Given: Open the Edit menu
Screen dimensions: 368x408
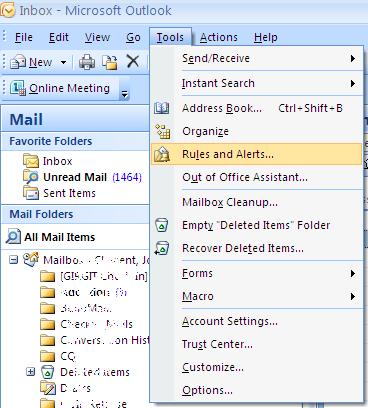Looking at the screenshot, I should pos(59,37).
